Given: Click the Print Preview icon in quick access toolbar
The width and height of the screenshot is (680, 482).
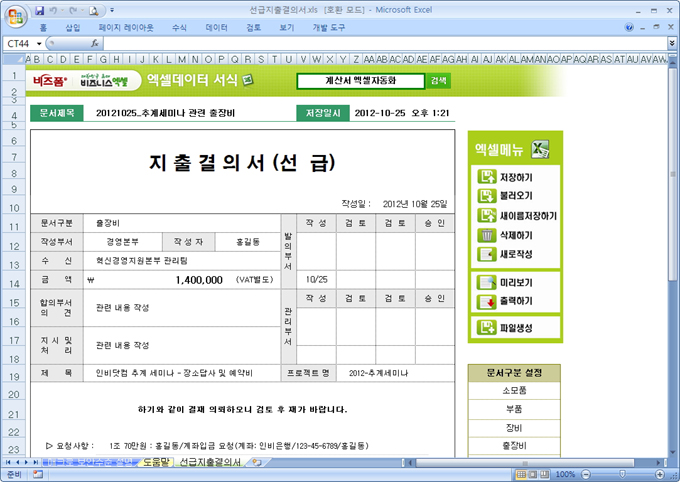Looking at the screenshot, I should point(93,10).
